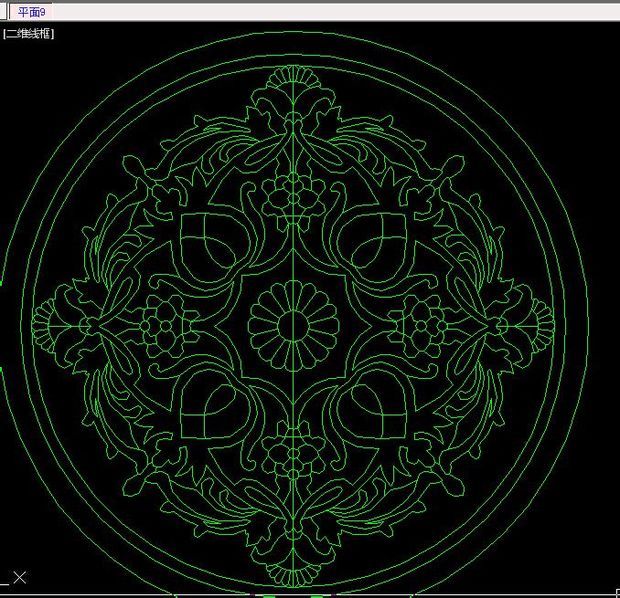Viewport: 620px width, 598px height.
Task: Click the UCS origin icon in the corner
Action: coord(19,577)
